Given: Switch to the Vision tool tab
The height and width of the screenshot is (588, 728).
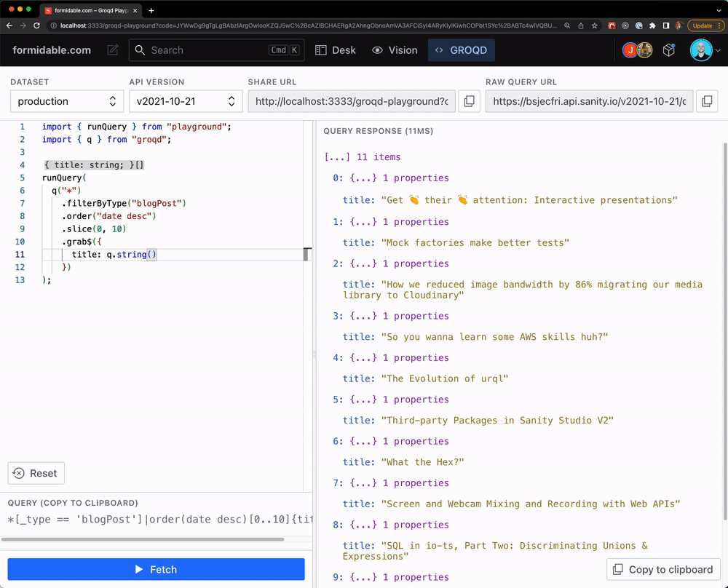Looking at the screenshot, I should (395, 50).
